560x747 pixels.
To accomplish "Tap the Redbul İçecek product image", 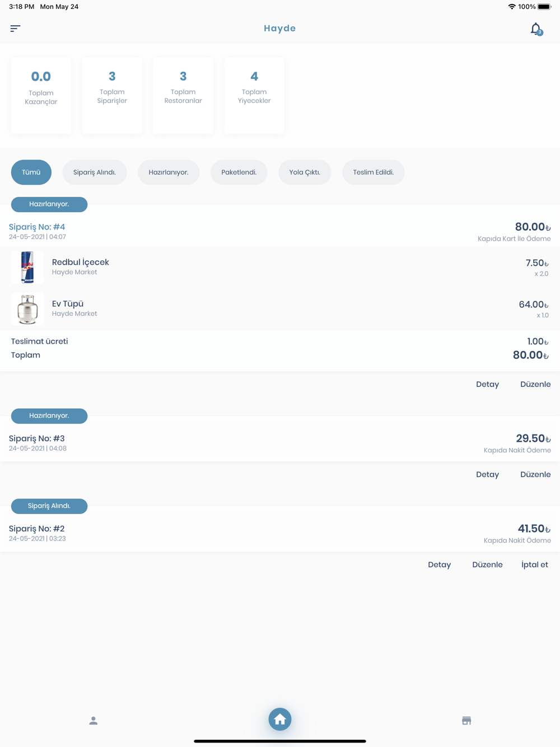I will pos(27,268).
